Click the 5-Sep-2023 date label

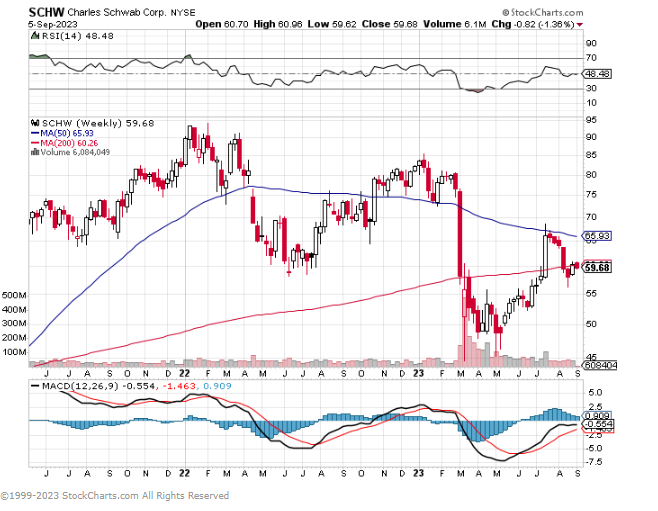[x=53, y=24]
